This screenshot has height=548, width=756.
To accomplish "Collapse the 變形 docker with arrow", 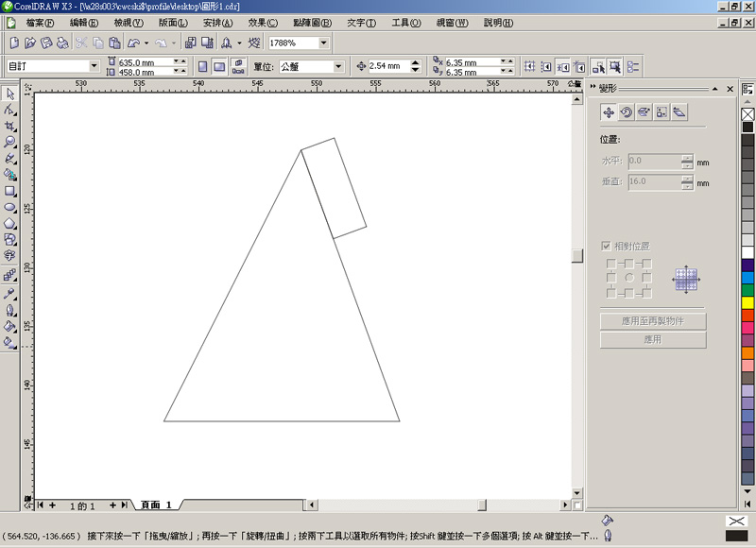I will [x=715, y=89].
